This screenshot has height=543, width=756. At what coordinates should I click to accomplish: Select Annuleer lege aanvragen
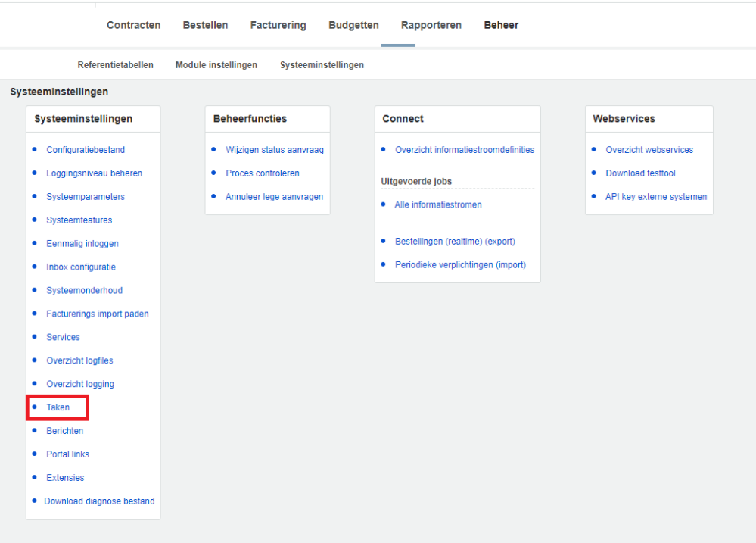click(x=274, y=197)
